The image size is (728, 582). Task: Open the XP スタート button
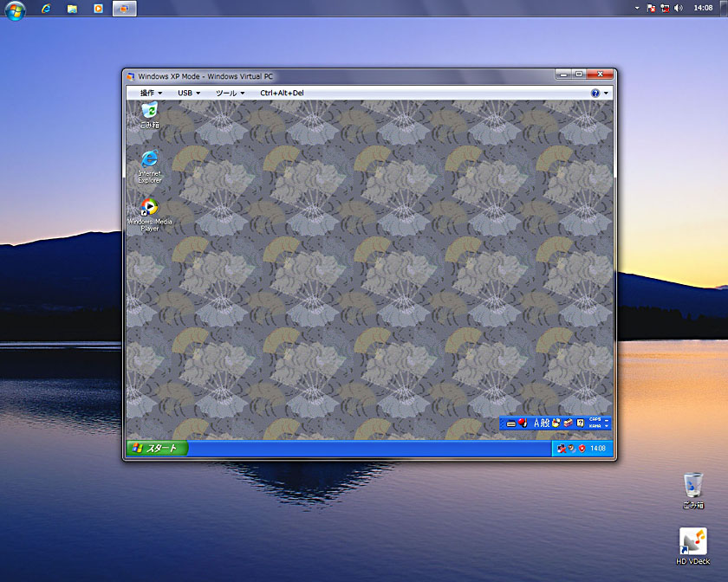tap(157, 449)
